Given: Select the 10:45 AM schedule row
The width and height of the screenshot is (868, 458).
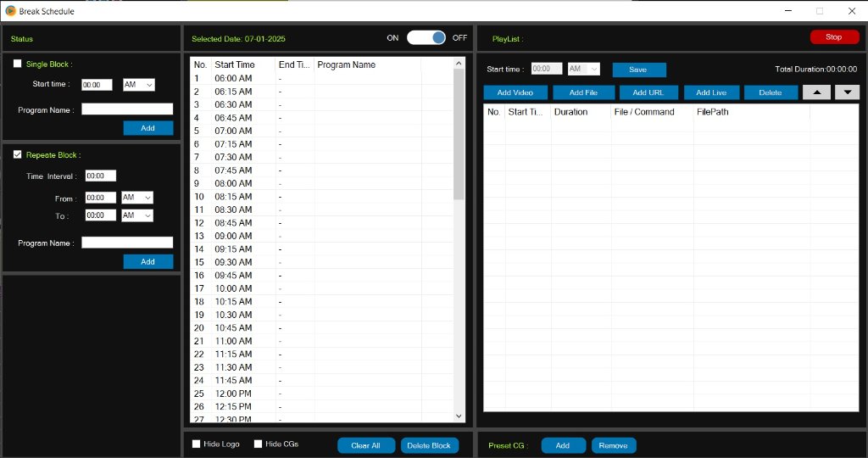Looking at the screenshot, I should pos(321,328).
